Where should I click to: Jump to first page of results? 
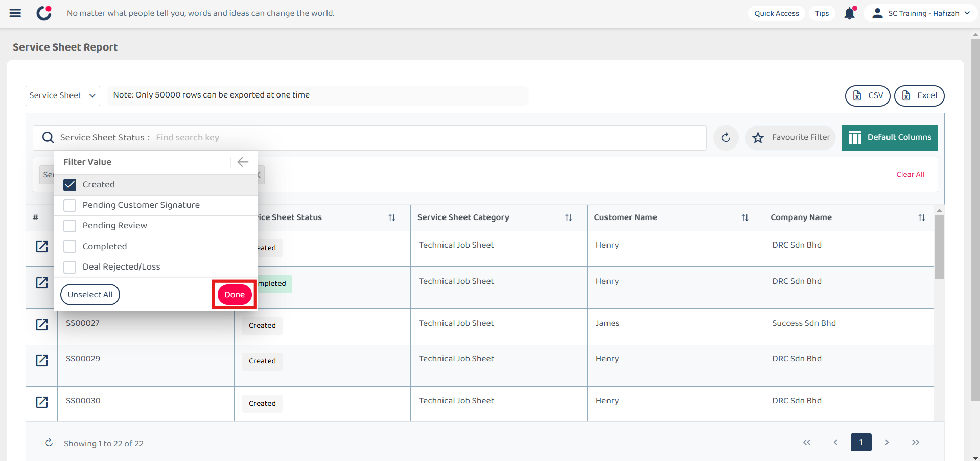click(x=807, y=442)
